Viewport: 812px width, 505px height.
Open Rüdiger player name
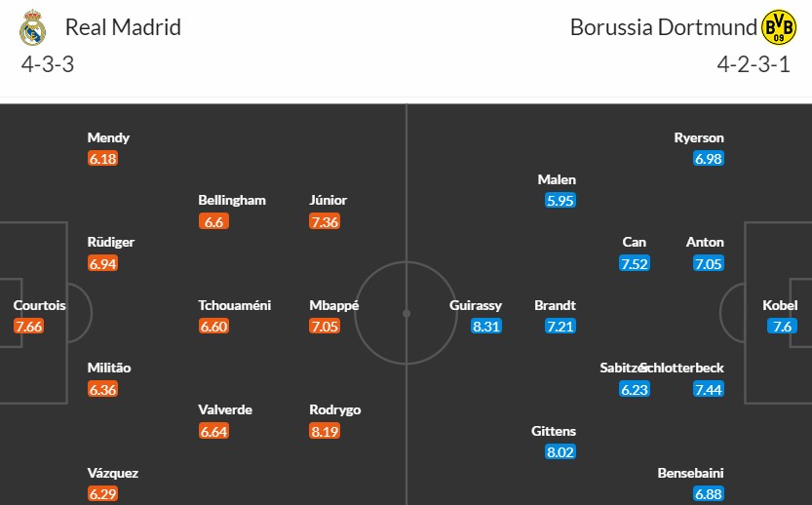click(x=111, y=242)
